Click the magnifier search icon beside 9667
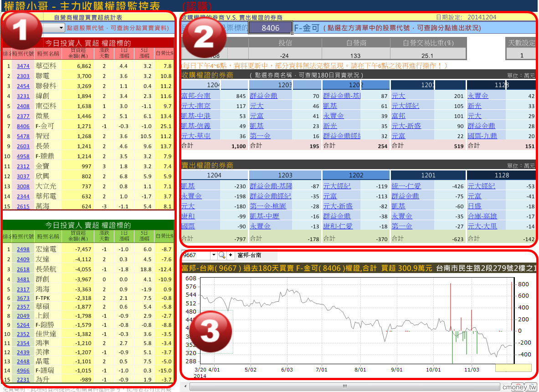539x392 pixels. pos(222,255)
